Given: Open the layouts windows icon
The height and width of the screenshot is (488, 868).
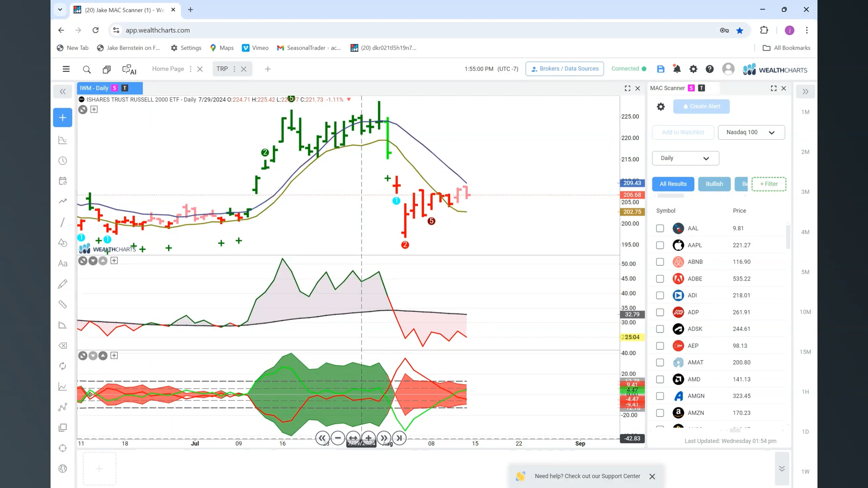Looking at the screenshot, I should click(x=107, y=69).
